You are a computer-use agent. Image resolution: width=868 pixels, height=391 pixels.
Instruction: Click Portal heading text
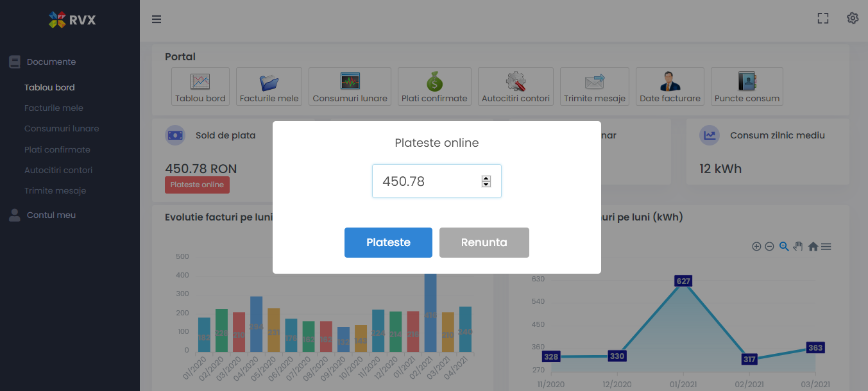[180, 57]
